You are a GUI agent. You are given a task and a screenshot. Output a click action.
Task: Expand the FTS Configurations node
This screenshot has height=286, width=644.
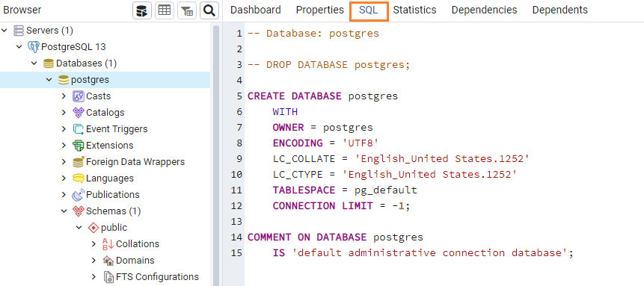(x=93, y=276)
